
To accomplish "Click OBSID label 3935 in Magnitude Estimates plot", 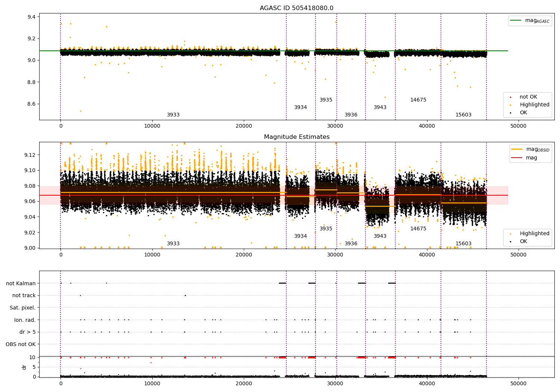I will click(x=326, y=229).
